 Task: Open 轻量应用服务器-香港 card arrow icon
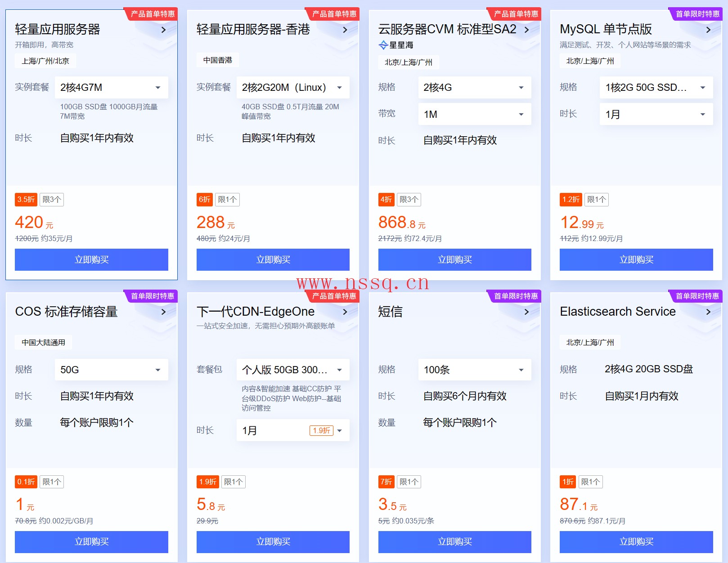point(345,30)
